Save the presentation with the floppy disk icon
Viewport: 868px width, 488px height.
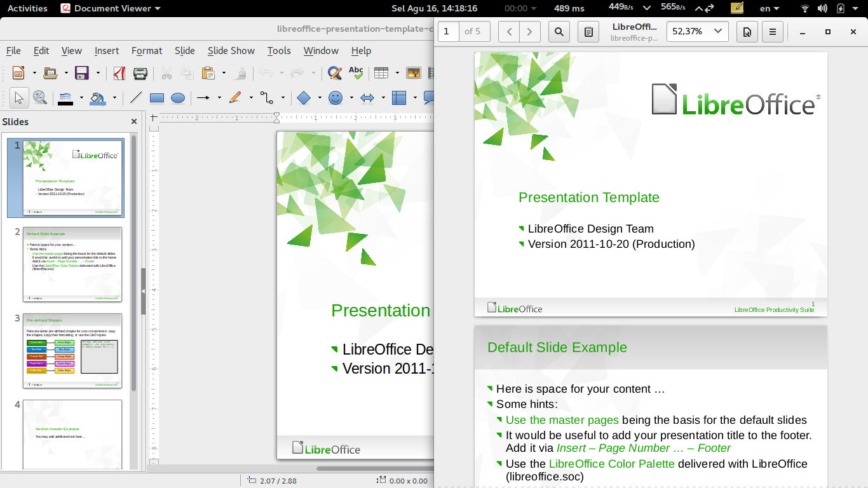(x=82, y=73)
